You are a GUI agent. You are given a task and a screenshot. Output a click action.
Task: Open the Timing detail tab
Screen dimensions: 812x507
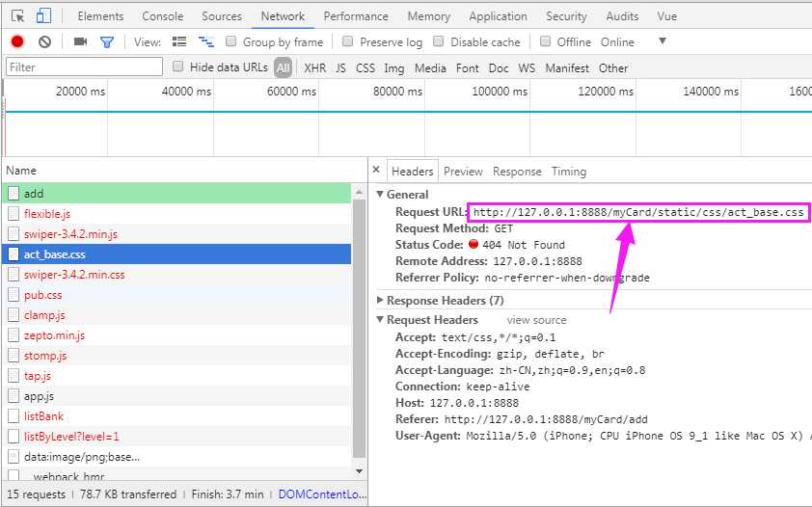[569, 172]
